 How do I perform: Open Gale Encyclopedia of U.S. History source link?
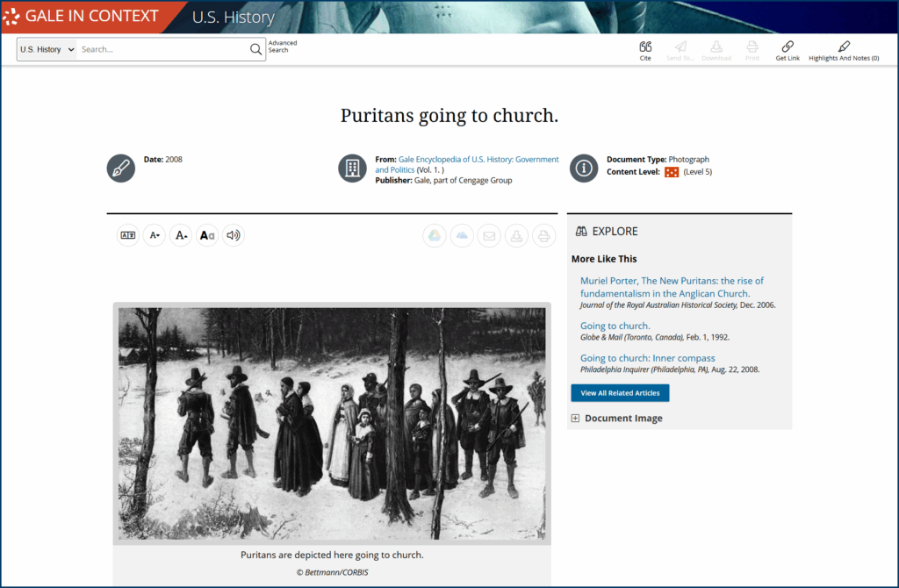pos(478,160)
